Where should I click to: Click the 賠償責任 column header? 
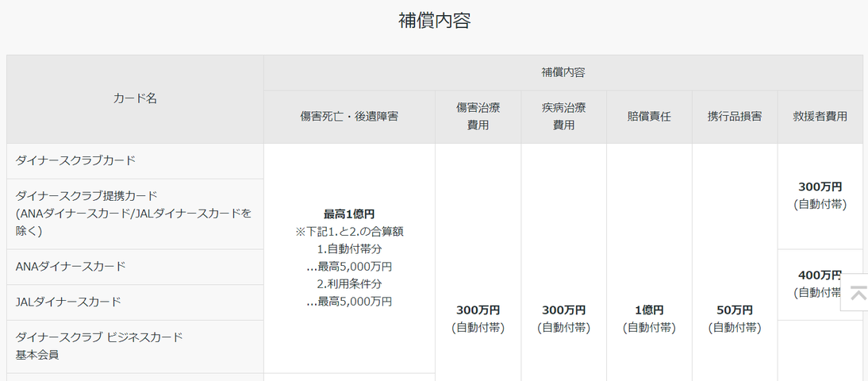tap(649, 117)
